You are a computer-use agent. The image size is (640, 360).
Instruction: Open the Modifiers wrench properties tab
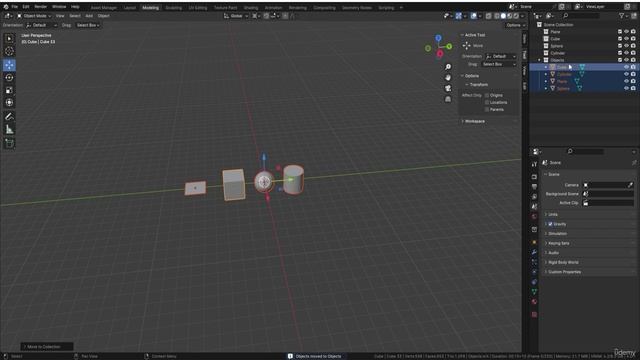point(534,252)
